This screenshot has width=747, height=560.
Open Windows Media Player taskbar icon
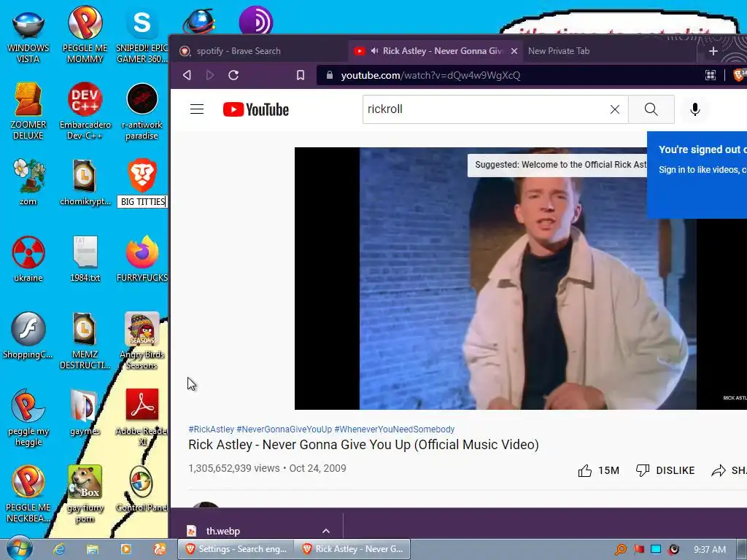coord(125,549)
